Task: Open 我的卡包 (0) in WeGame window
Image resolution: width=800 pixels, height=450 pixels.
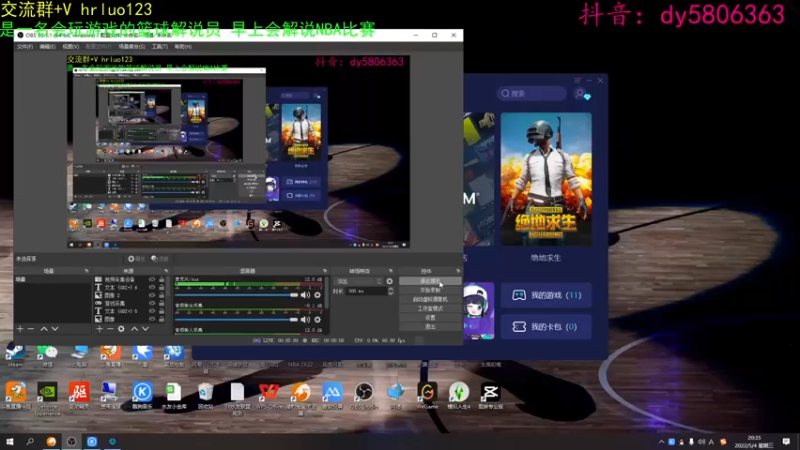Action: [546, 327]
